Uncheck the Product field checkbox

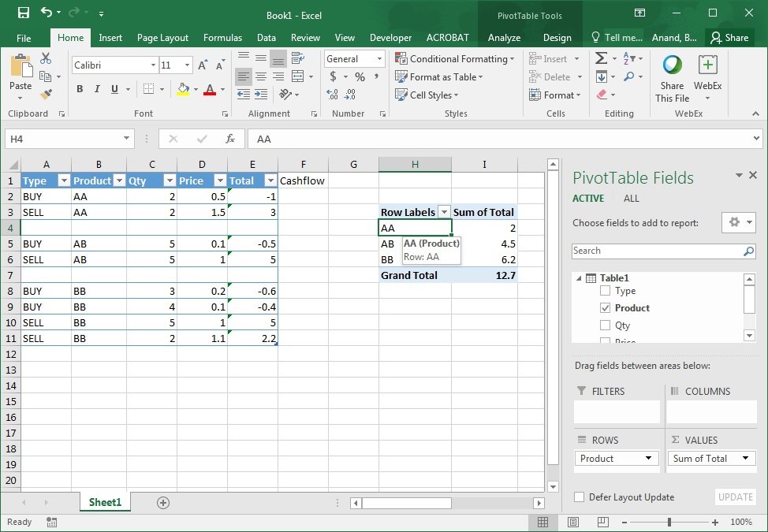click(605, 308)
